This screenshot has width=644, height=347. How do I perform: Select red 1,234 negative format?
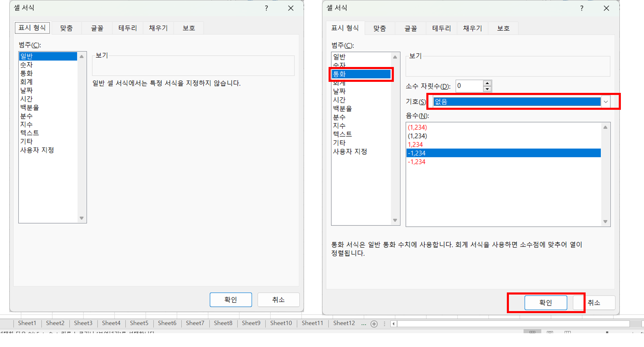(504, 145)
